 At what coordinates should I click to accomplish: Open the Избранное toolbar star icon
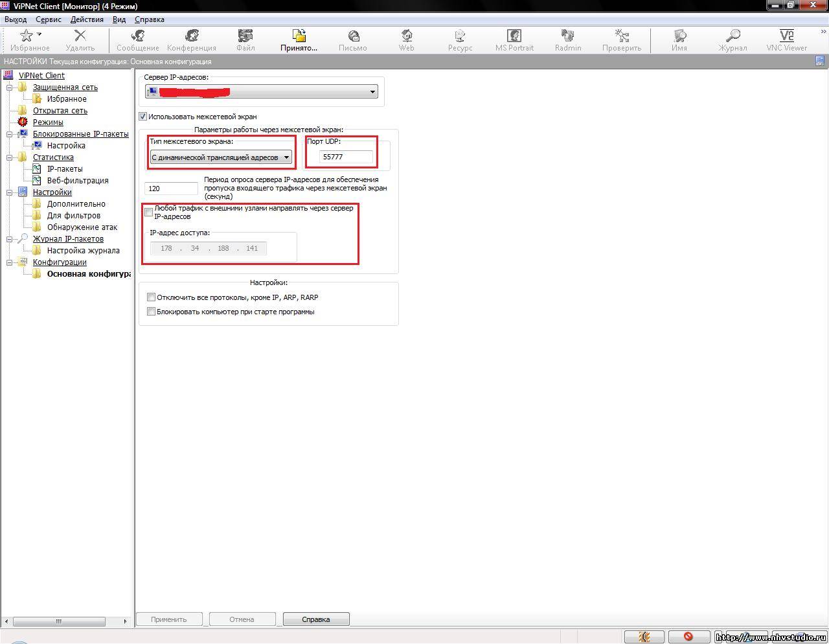[26, 36]
